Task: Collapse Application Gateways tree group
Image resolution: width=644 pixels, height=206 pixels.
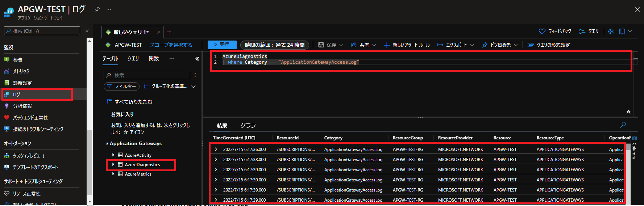Action: click(107, 144)
